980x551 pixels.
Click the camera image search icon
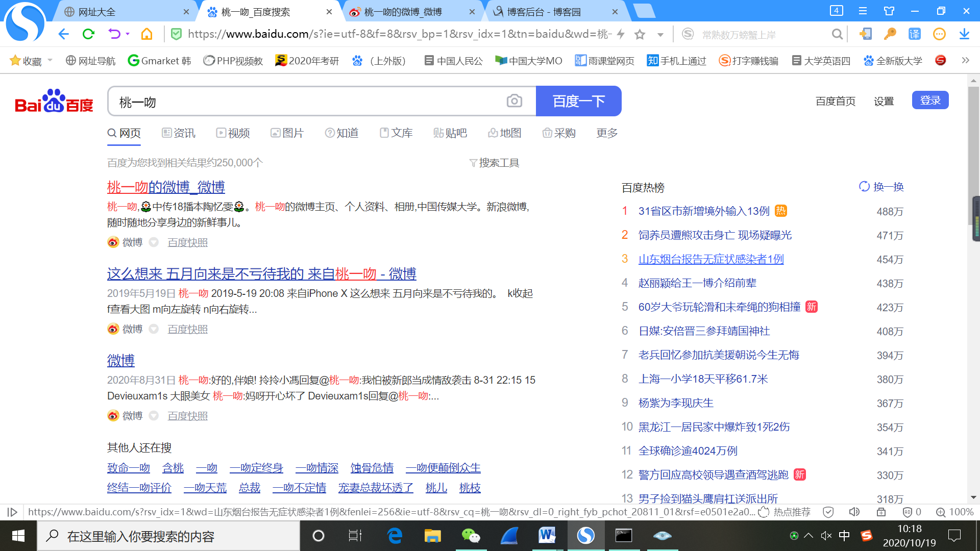click(x=514, y=101)
